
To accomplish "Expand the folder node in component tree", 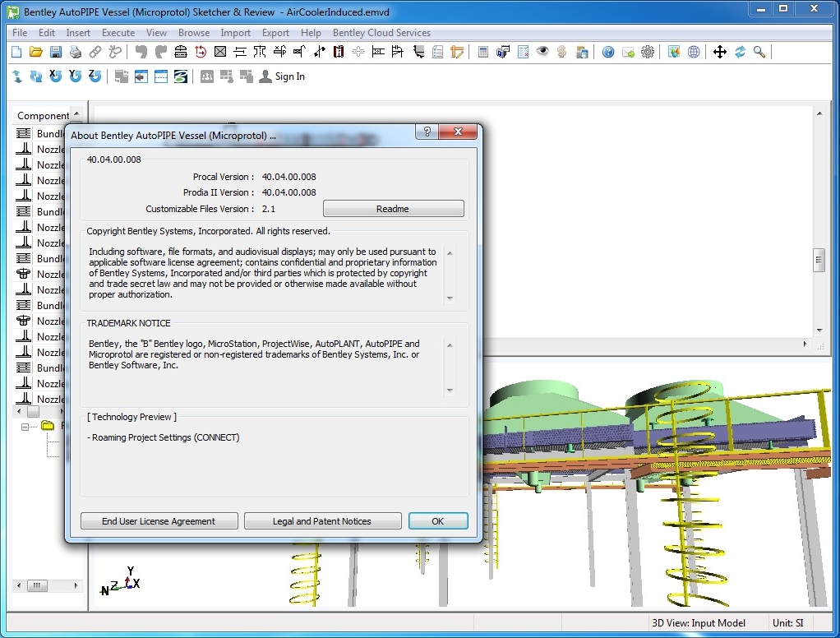I will click(x=25, y=427).
